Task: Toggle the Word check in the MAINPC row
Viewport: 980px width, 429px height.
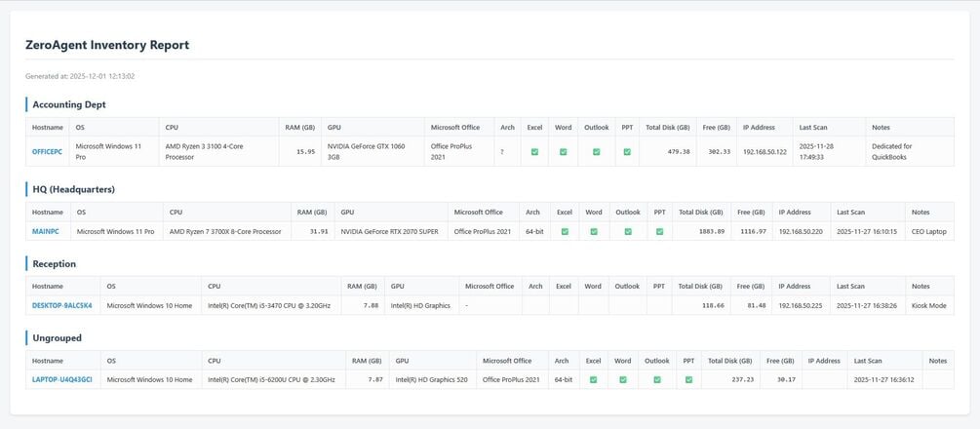Action: click(x=593, y=231)
